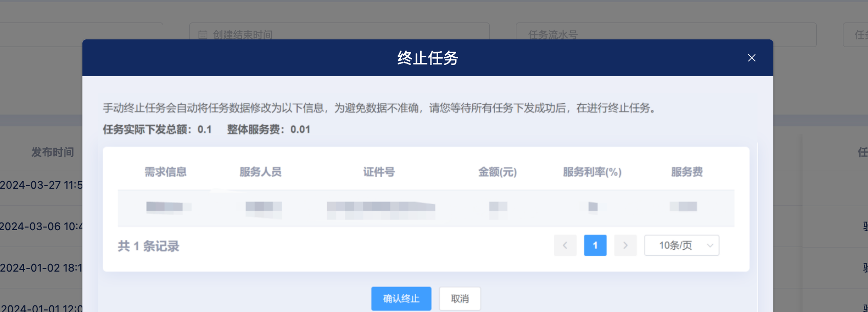Click the 证件号 column header
The image size is (868, 312).
pyautogui.click(x=379, y=172)
